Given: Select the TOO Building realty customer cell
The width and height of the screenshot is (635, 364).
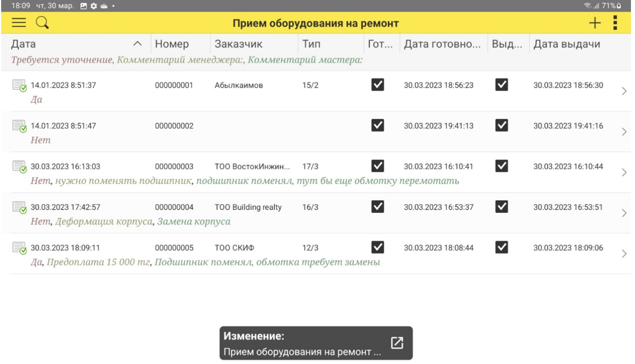Looking at the screenshot, I should 248,208.
